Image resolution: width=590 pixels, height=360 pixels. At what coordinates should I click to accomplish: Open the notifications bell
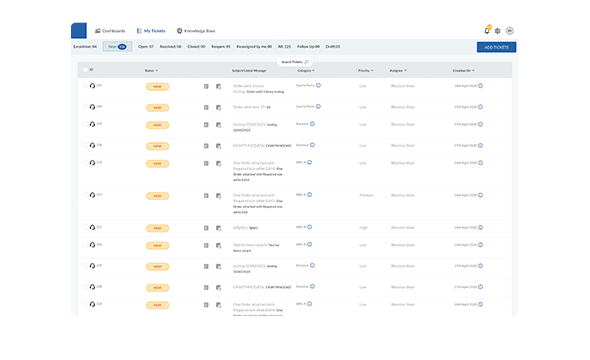pyautogui.click(x=487, y=30)
